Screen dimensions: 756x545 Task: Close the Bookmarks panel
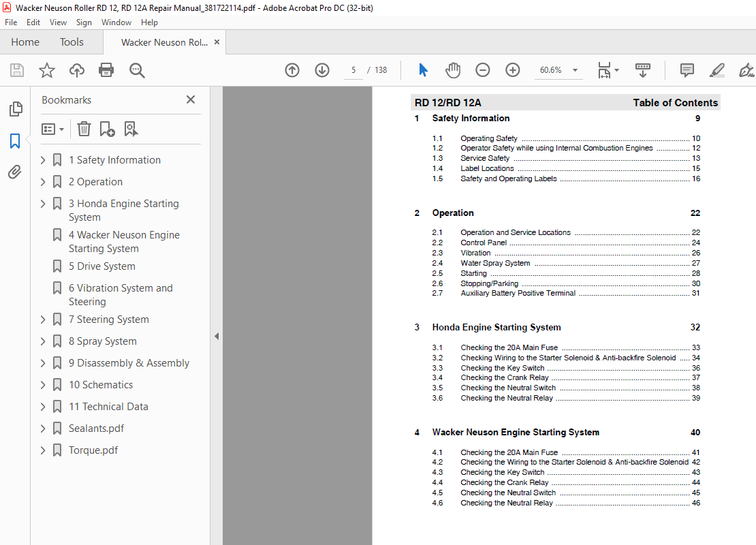tap(191, 99)
